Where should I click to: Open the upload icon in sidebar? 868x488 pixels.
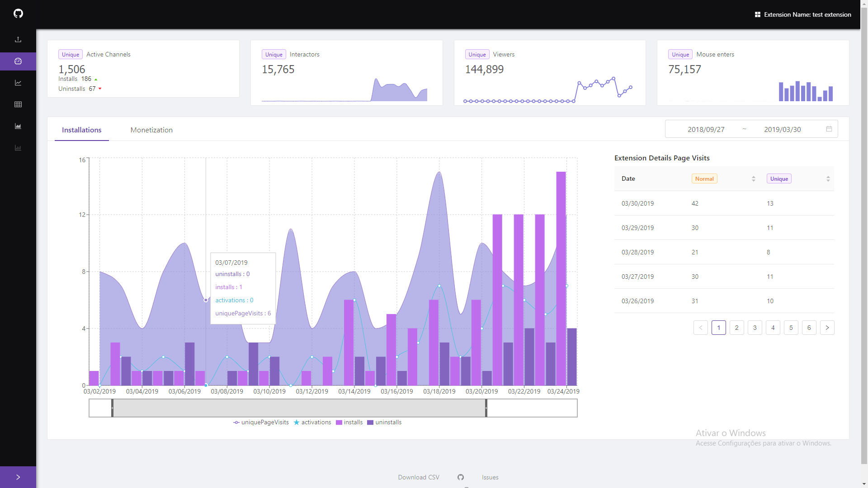click(18, 39)
